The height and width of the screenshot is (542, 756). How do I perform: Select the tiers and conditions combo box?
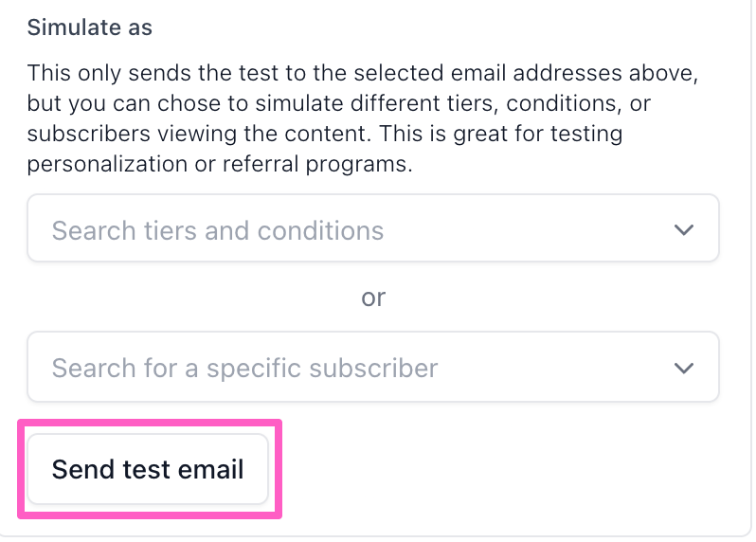[373, 229]
